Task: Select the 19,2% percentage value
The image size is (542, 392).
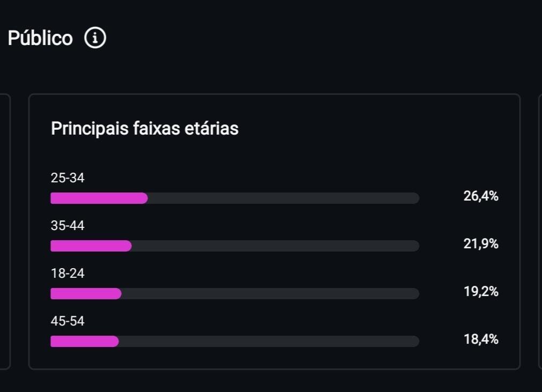Action: [x=481, y=292]
